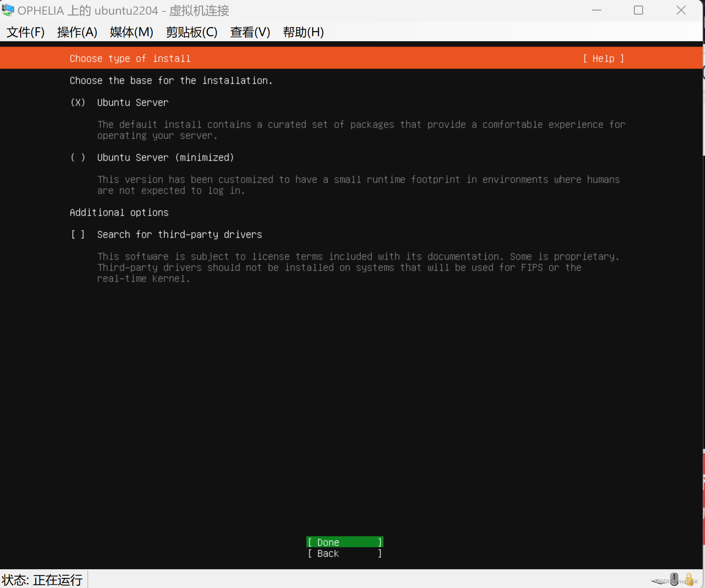This screenshot has height=588, width=705.
Task: Open the Help link in header
Action: click(603, 59)
